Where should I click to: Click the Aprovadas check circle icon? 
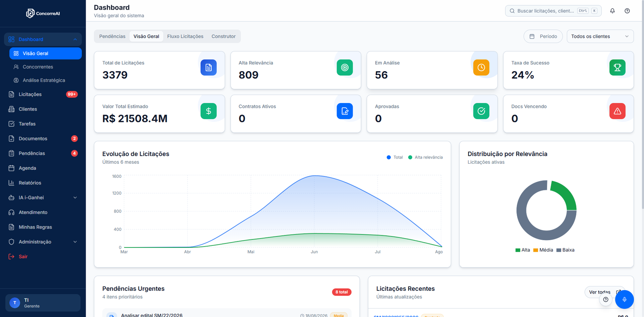(x=481, y=111)
